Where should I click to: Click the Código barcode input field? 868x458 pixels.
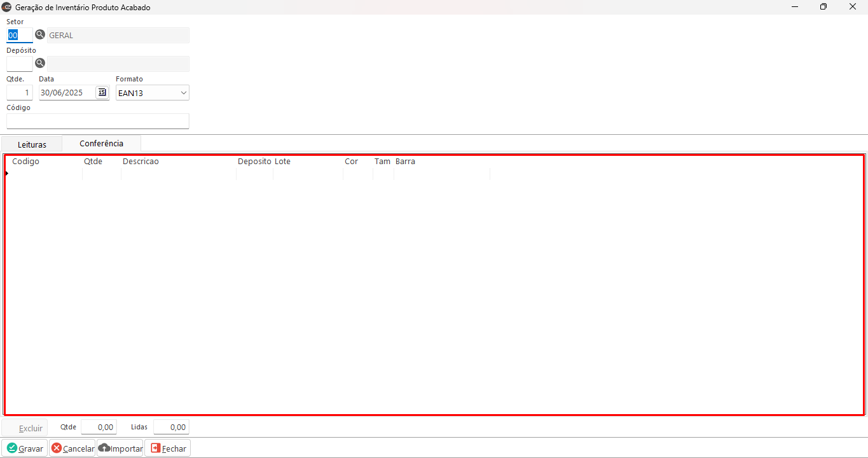[x=97, y=121]
